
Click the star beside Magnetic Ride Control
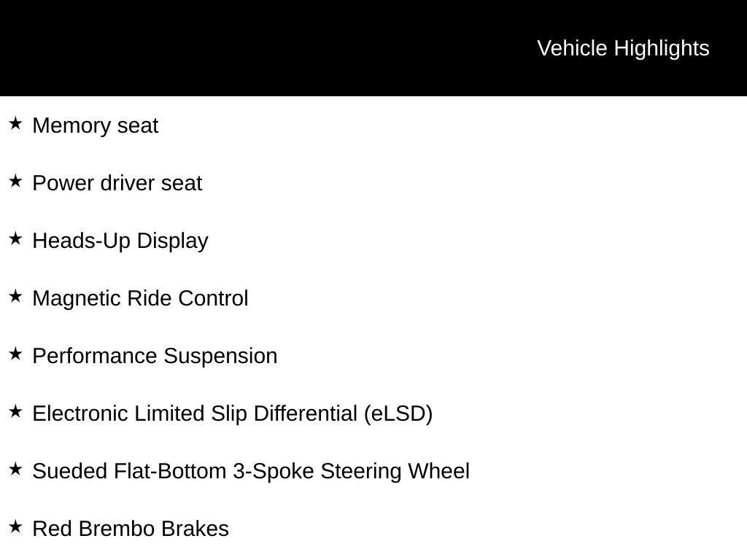click(x=16, y=297)
